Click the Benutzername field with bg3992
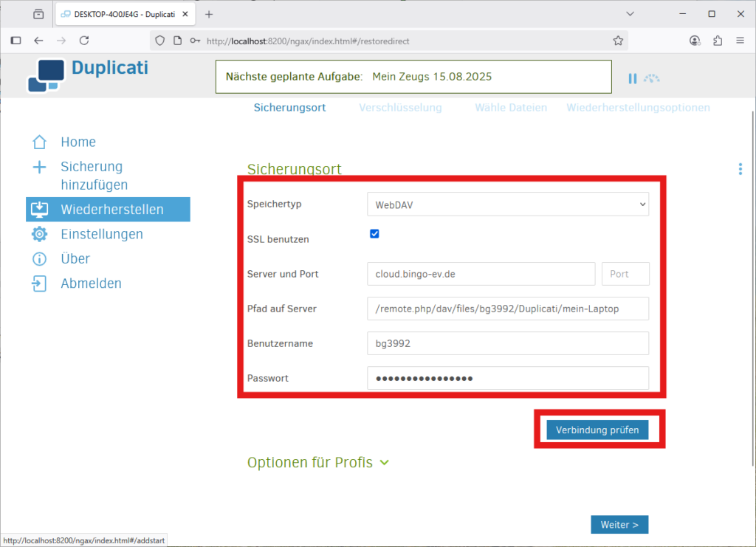Image resolution: width=756 pixels, height=547 pixels. 508,343
